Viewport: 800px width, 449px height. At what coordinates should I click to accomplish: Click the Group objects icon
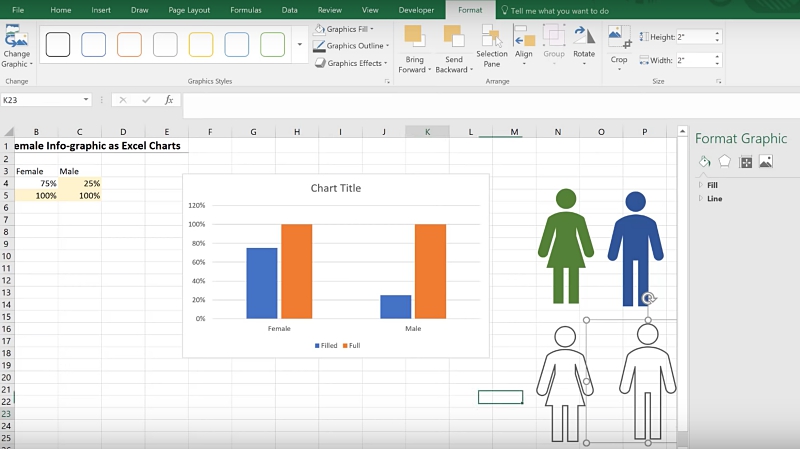[554, 36]
